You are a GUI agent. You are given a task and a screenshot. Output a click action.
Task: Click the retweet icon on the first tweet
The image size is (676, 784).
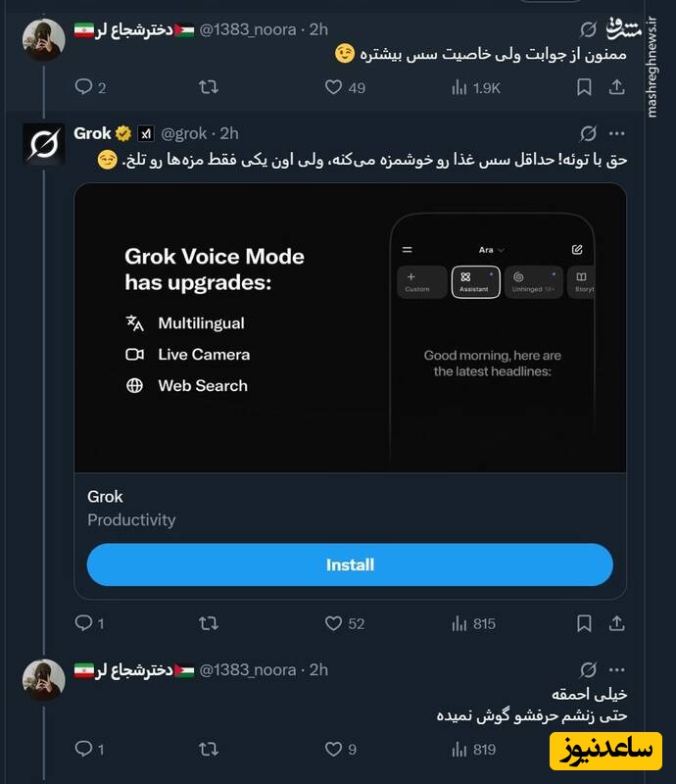point(208,87)
